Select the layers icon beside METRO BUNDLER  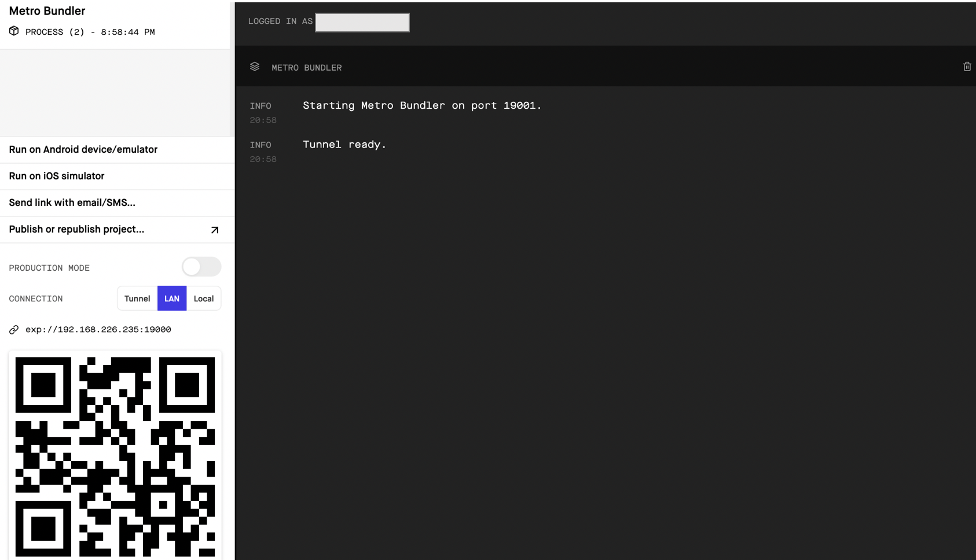point(255,67)
